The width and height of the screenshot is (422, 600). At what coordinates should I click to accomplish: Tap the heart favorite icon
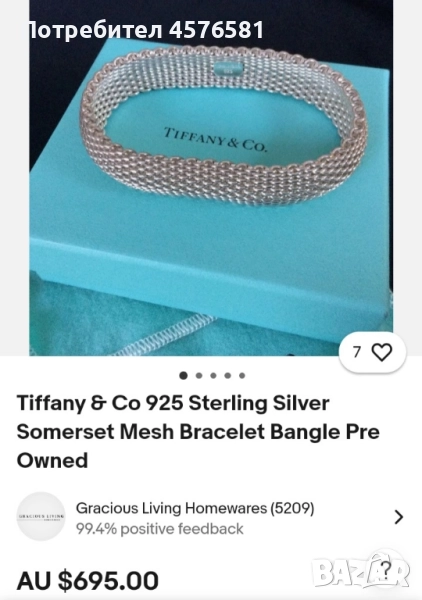pos(382,352)
